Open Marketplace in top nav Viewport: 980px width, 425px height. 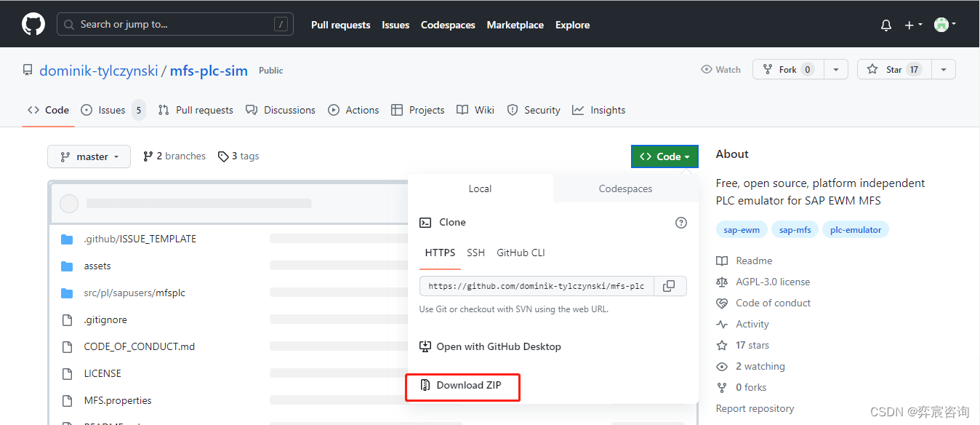[x=515, y=25]
